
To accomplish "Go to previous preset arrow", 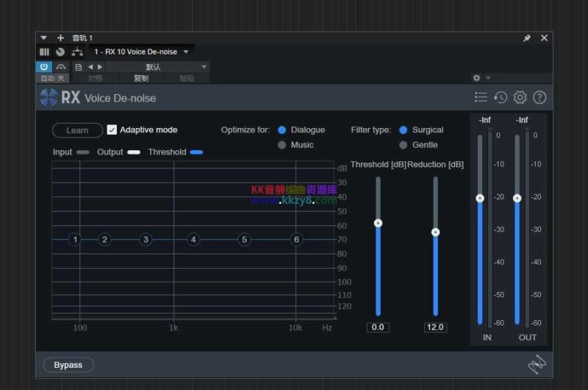I will (90, 67).
